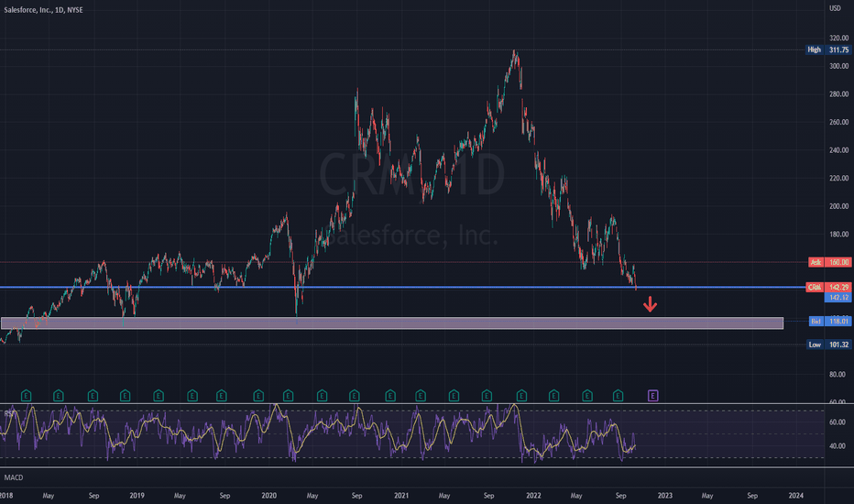
Task: Click the 80.00 price axis label
Action: [x=838, y=374]
